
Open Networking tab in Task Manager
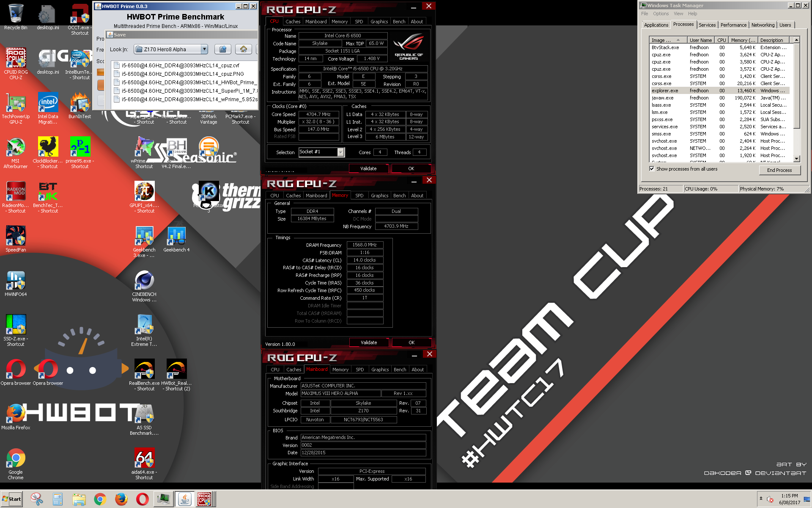pyautogui.click(x=763, y=25)
